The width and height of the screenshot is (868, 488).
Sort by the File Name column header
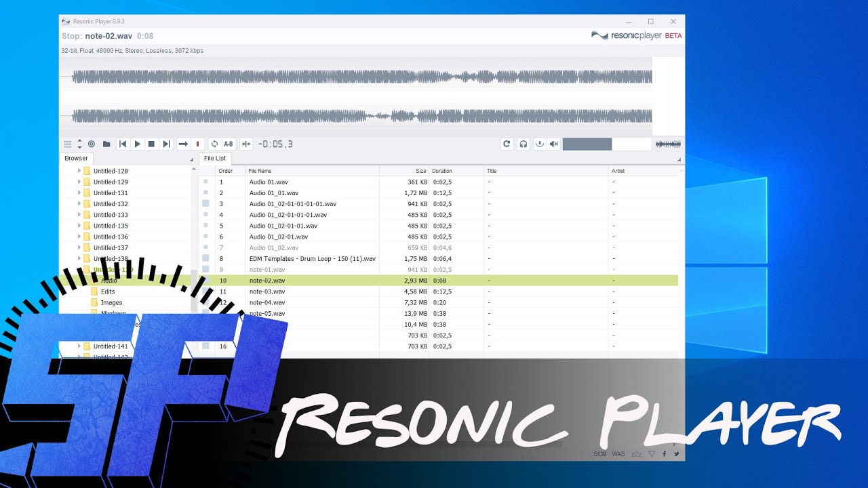pyautogui.click(x=312, y=171)
